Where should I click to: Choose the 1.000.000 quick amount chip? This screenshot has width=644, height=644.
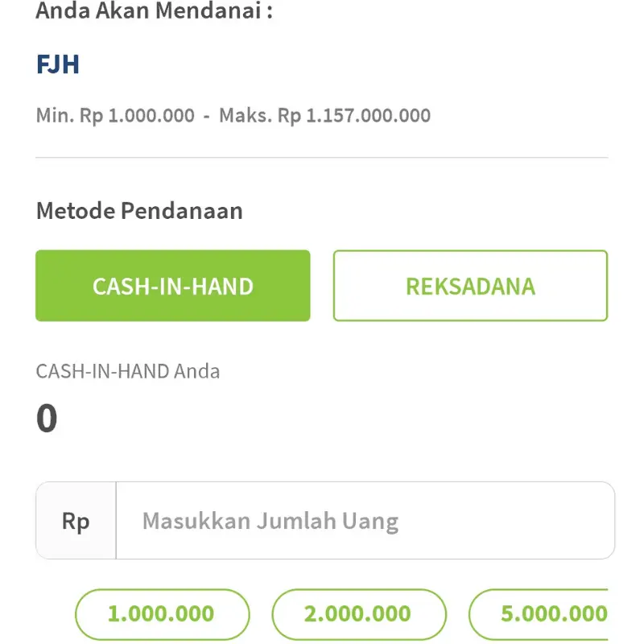[x=161, y=613]
